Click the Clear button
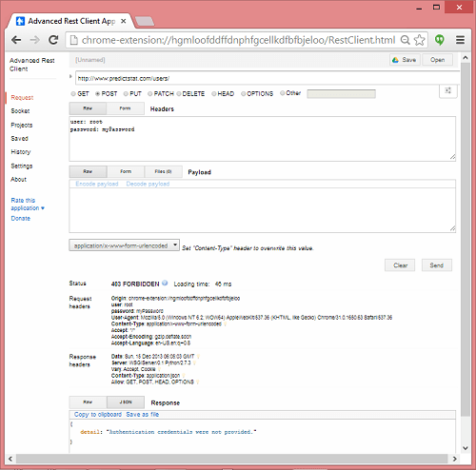 click(400, 265)
